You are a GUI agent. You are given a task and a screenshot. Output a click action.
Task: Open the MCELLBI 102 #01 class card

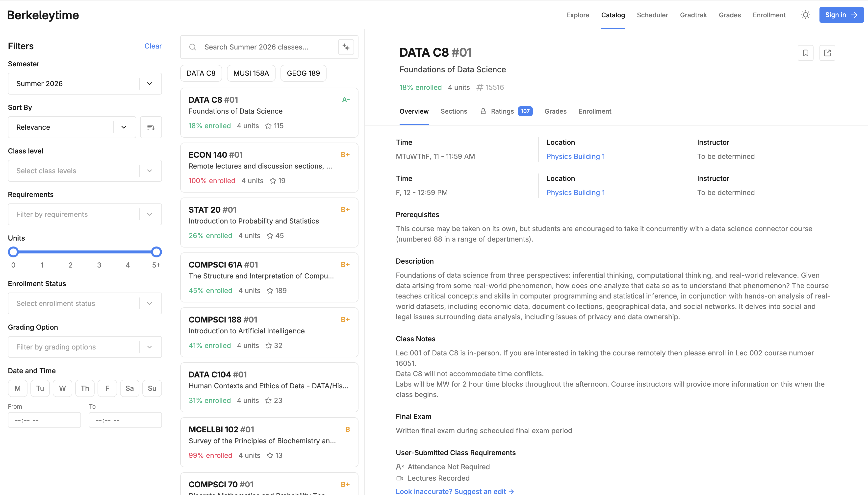(269, 442)
